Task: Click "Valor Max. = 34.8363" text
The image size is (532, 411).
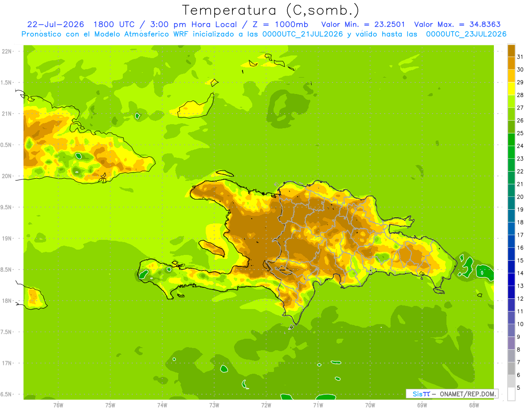Action: [x=458, y=24]
